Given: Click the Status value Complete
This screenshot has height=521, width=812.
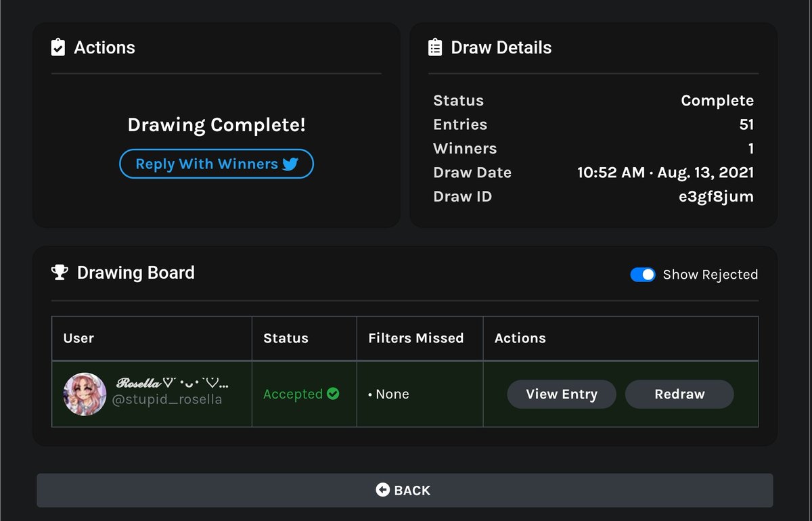Looking at the screenshot, I should tap(717, 101).
